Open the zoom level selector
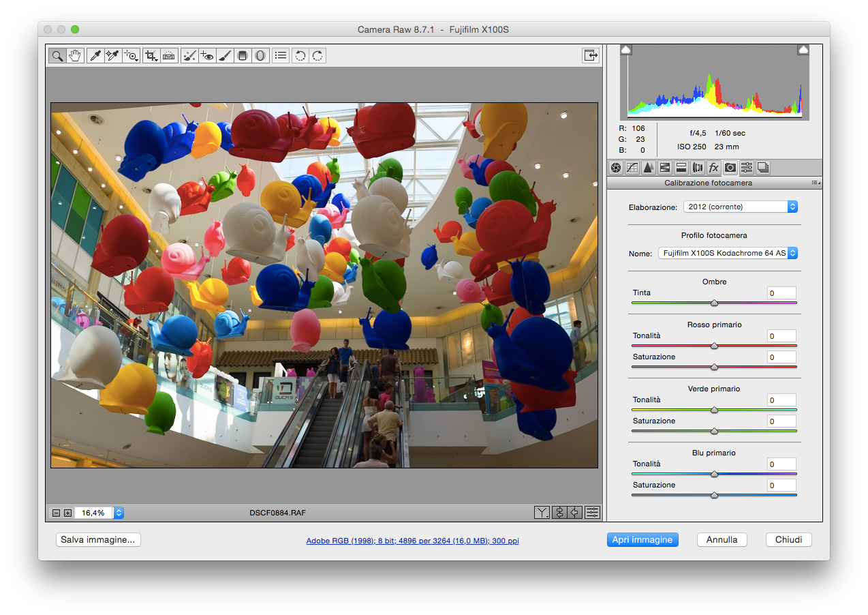This screenshot has height=615, width=868. tap(117, 512)
